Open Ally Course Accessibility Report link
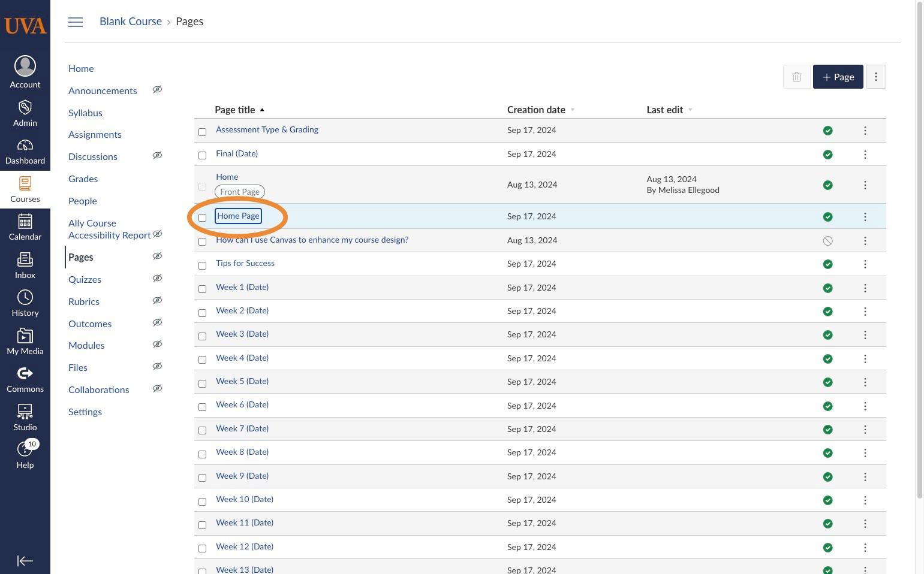 click(109, 229)
